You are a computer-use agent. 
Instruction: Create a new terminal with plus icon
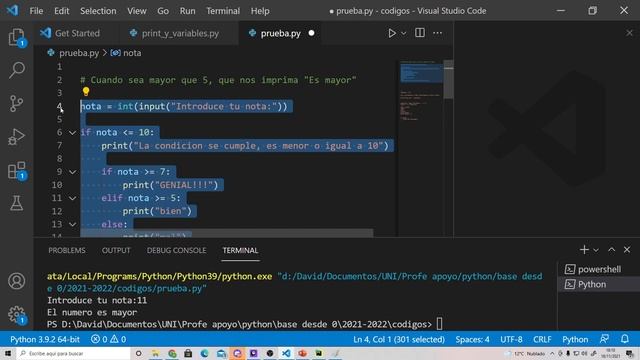584,250
